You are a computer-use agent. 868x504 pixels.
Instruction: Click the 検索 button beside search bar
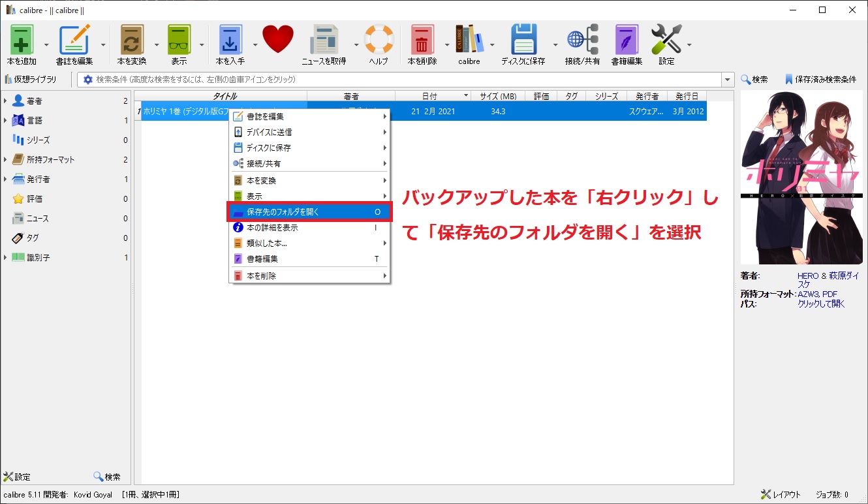click(x=754, y=80)
